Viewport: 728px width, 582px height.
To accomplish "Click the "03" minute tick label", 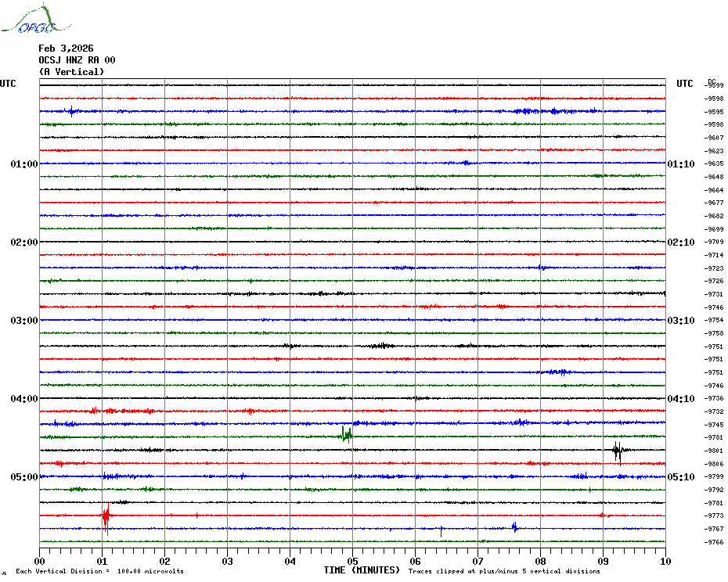I will point(227,561).
